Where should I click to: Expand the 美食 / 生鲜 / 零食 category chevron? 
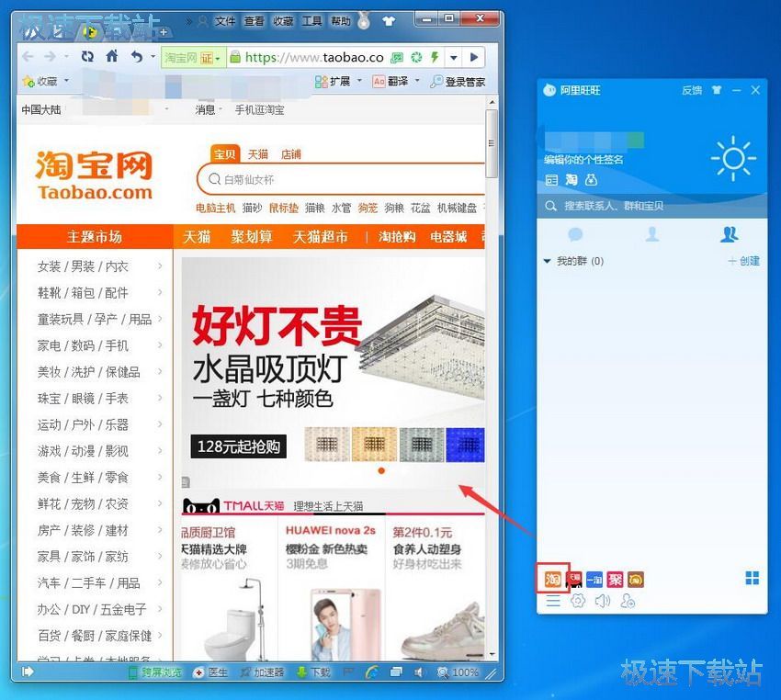click(x=160, y=477)
